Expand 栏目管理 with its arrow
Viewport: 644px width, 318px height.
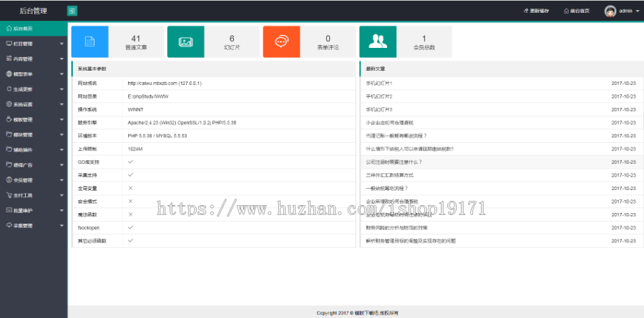[62, 44]
